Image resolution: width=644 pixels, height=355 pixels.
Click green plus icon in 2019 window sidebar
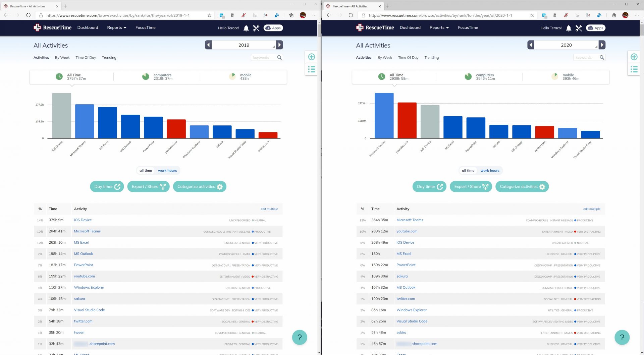(312, 57)
